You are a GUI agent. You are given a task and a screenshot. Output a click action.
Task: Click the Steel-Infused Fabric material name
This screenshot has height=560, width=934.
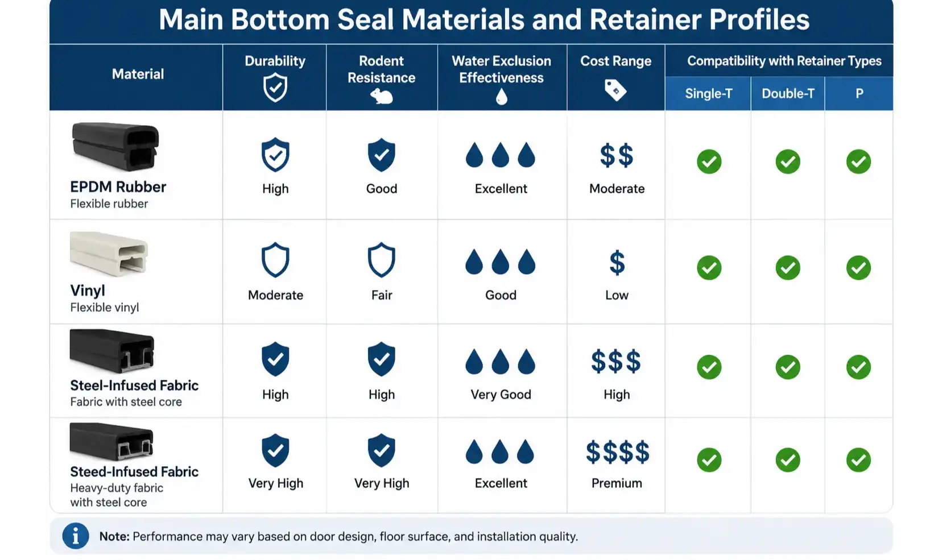134,385
